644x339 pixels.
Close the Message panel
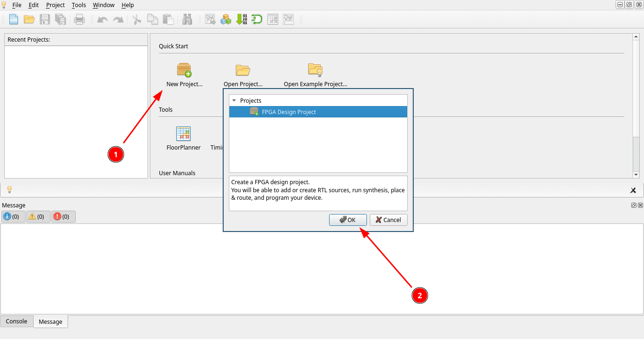coord(640,205)
